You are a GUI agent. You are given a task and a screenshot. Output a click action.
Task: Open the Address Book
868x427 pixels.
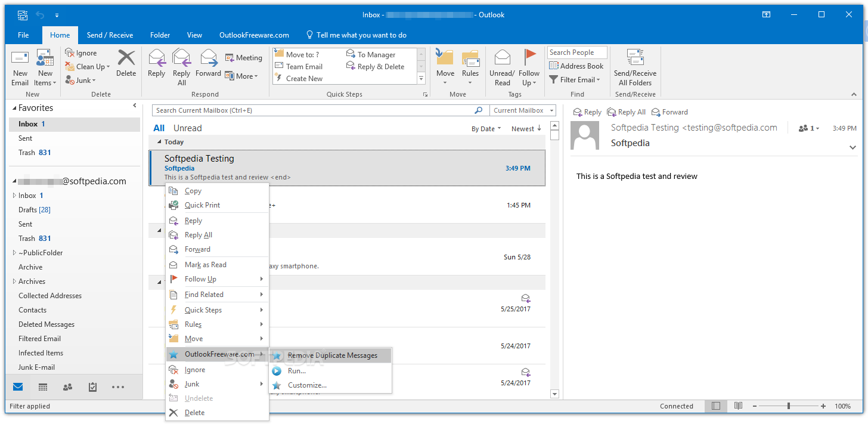(576, 66)
